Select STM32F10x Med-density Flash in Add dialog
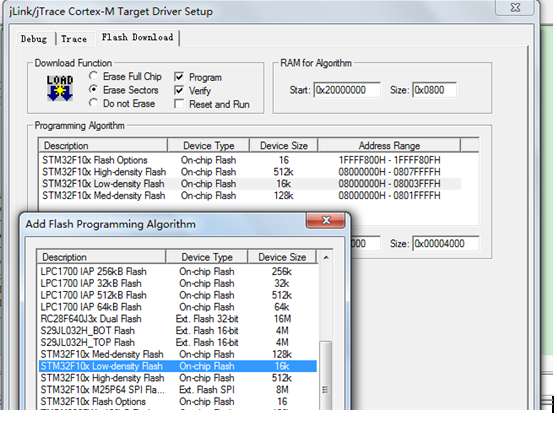Viewport: 557px width, 421px height. (x=178, y=354)
